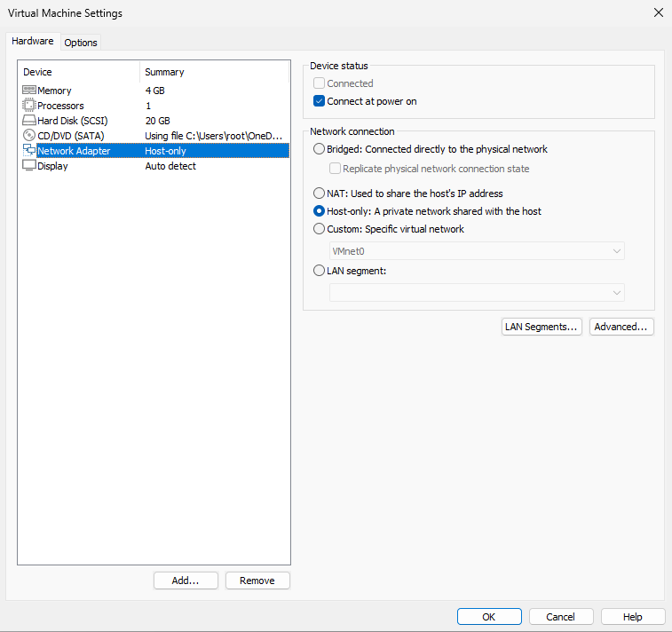Open the VMnet0 virtual network dropdown
The height and width of the screenshot is (632, 672).
(477, 251)
